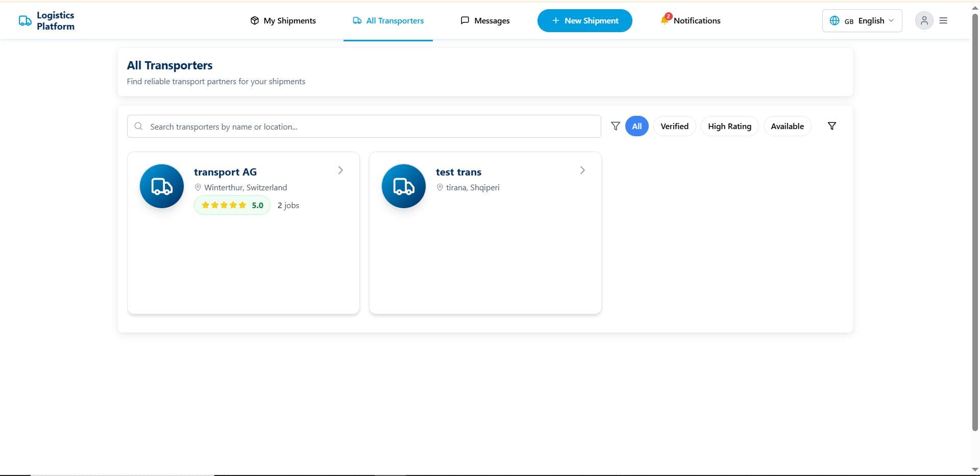Click the scrollbar down arrow

coord(975,469)
